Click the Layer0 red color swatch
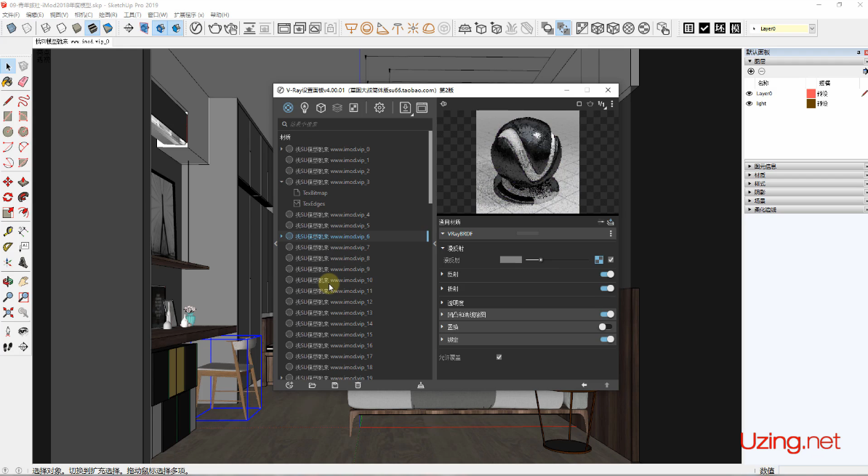 coord(811,94)
